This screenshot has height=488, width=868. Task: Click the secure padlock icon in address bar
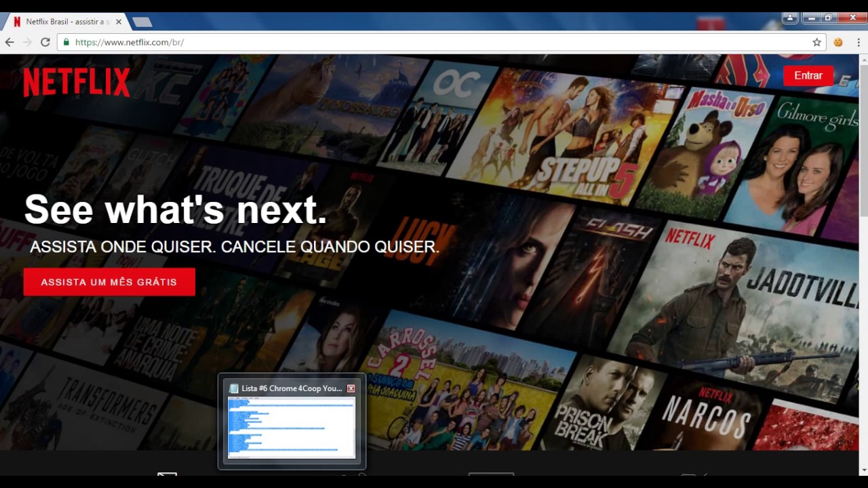click(66, 42)
